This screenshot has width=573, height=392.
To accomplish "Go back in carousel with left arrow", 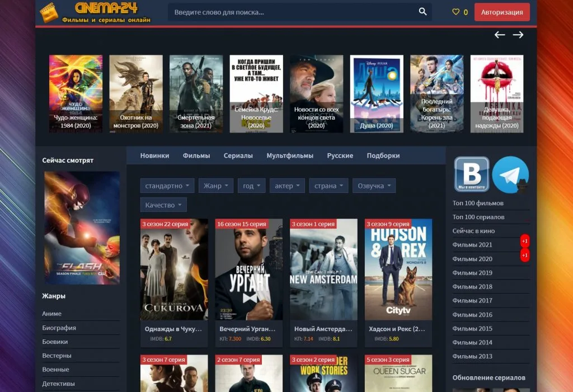I will click(500, 35).
